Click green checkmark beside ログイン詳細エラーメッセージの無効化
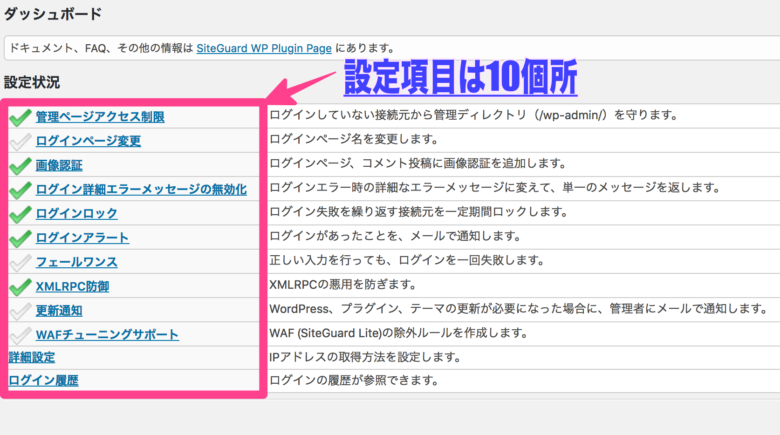This screenshot has height=435, width=780. click(x=20, y=190)
